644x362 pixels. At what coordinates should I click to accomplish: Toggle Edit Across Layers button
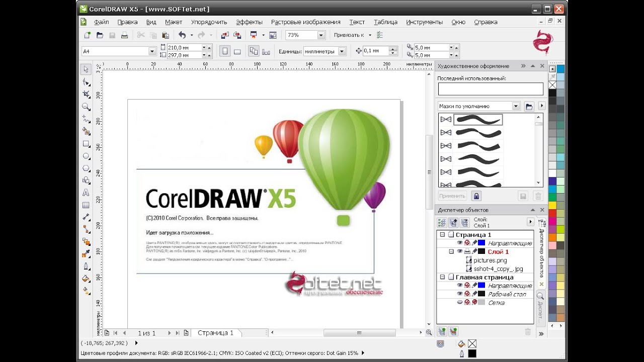pos(453,222)
